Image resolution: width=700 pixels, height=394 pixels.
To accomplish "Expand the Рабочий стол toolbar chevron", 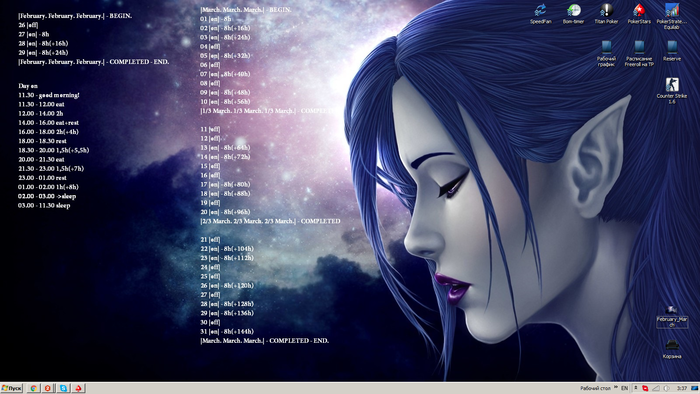I will pyautogui.click(x=616, y=387).
